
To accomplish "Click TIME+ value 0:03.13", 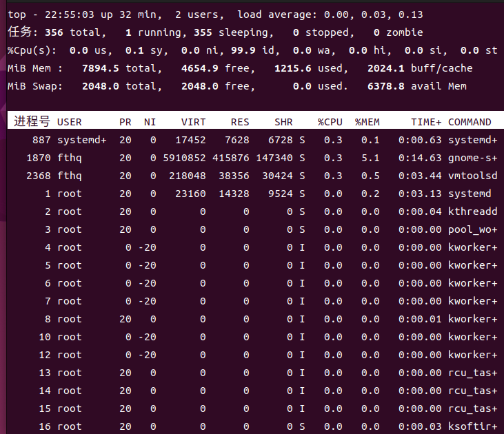I will [x=420, y=194].
